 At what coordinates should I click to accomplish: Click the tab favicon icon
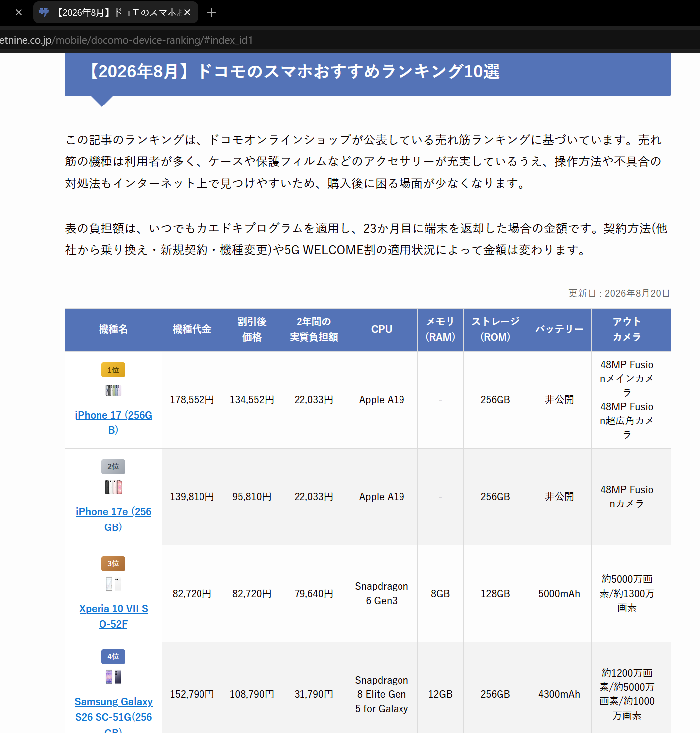pos(44,12)
